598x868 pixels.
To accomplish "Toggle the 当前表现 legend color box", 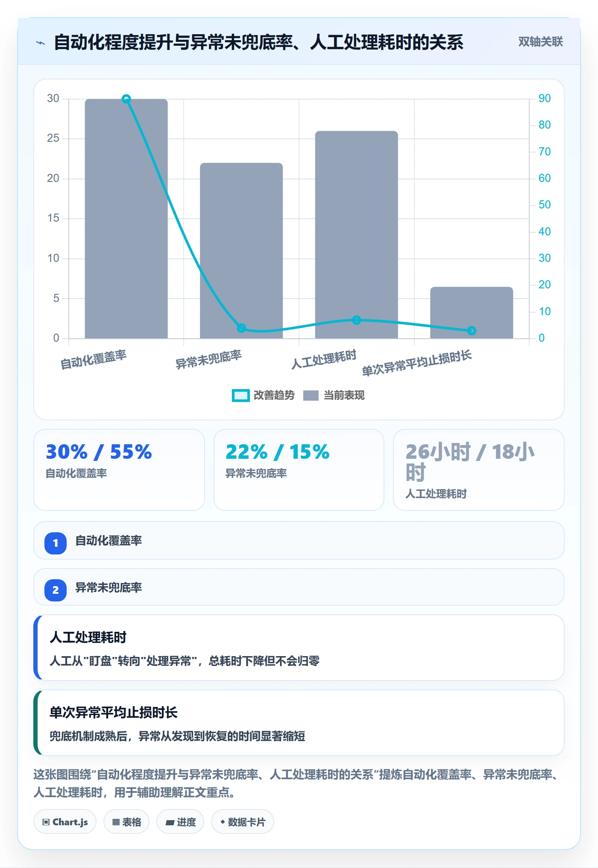I will click(x=311, y=396).
